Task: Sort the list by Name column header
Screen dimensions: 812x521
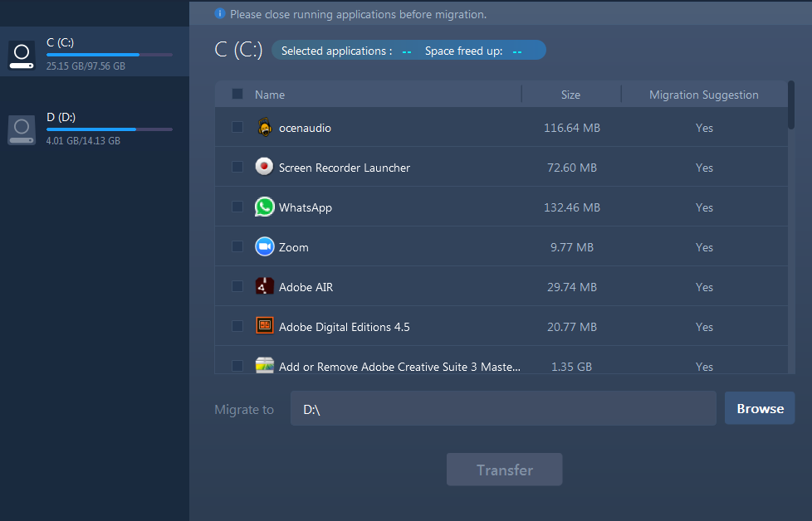Action: [x=270, y=95]
